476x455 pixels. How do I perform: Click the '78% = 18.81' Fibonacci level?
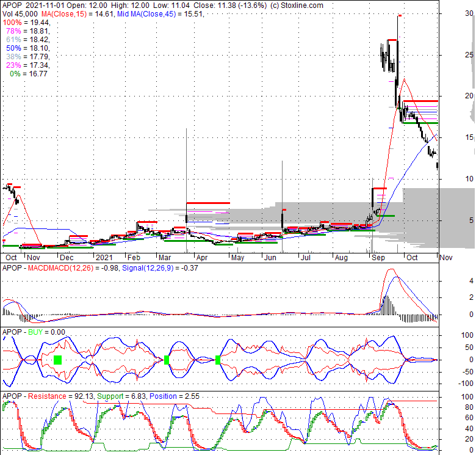click(27, 31)
